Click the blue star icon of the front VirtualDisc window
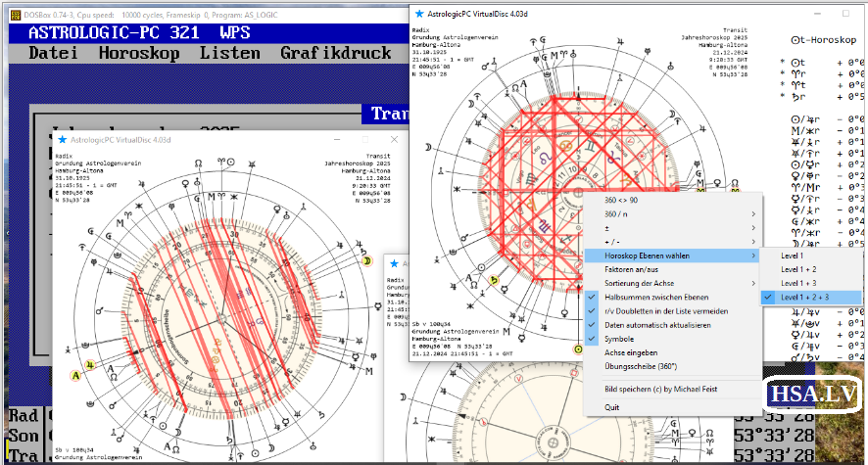This screenshot has width=868, height=465. pos(419,15)
